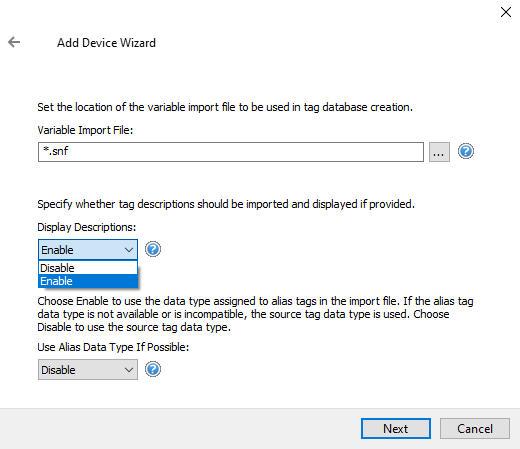Browse for import file with ellipsis button

(x=439, y=152)
